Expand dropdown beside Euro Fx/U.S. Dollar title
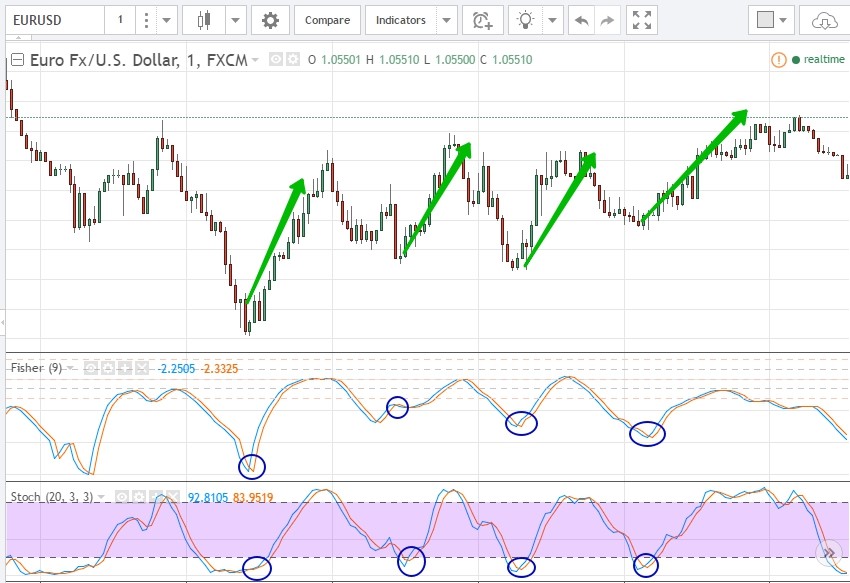The height and width of the screenshot is (583, 850). tap(255, 60)
